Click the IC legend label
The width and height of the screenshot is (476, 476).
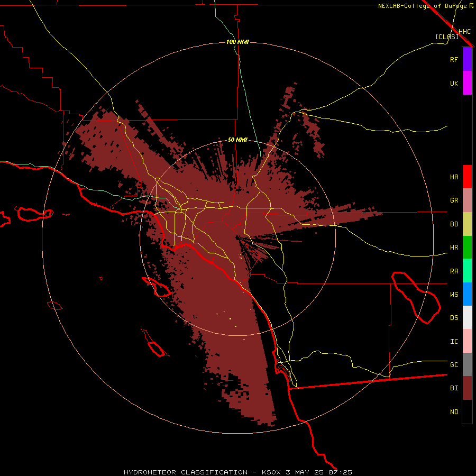pos(454,342)
